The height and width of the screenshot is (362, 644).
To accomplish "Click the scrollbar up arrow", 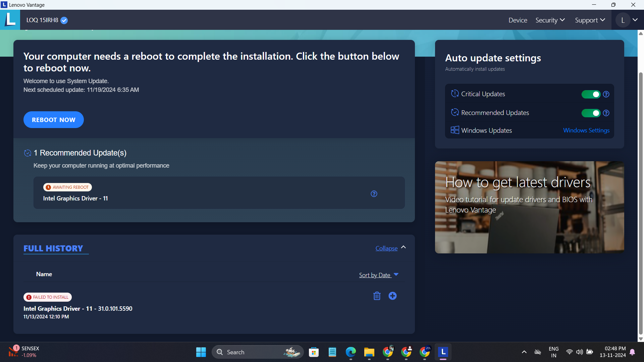I will [x=641, y=33].
